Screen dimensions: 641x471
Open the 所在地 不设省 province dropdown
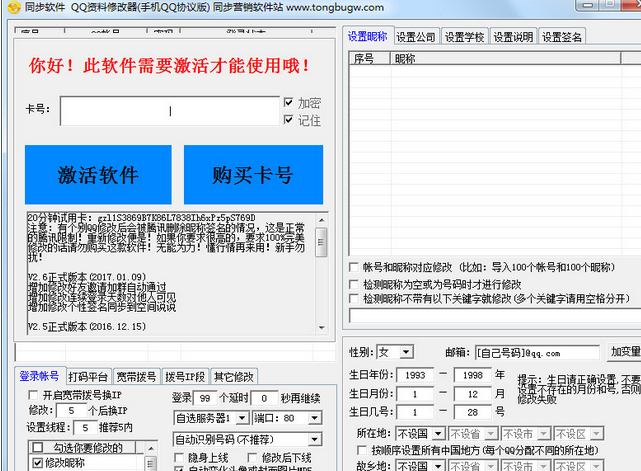(491, 433)
